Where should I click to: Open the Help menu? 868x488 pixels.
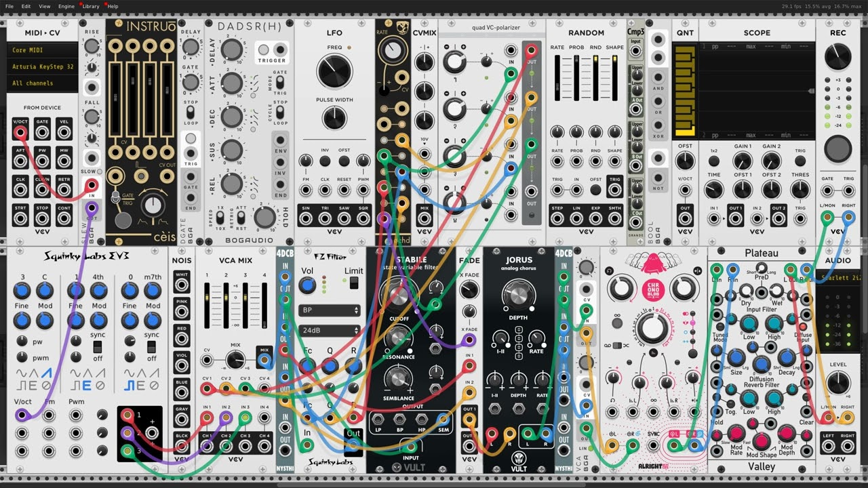point(113,6)
